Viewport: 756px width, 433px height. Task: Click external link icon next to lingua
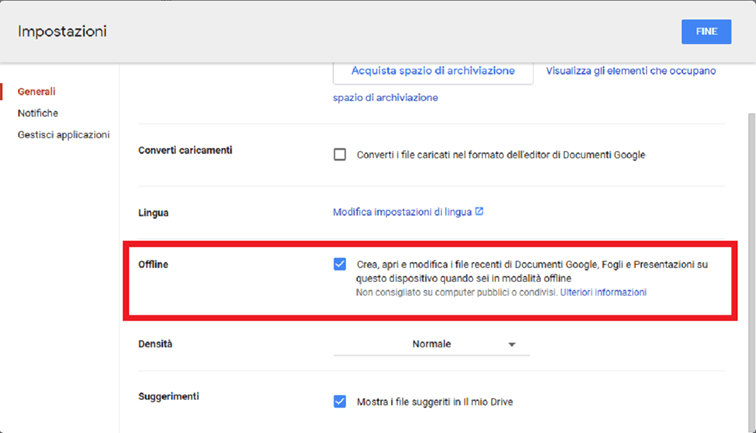(x=479, y=211)
